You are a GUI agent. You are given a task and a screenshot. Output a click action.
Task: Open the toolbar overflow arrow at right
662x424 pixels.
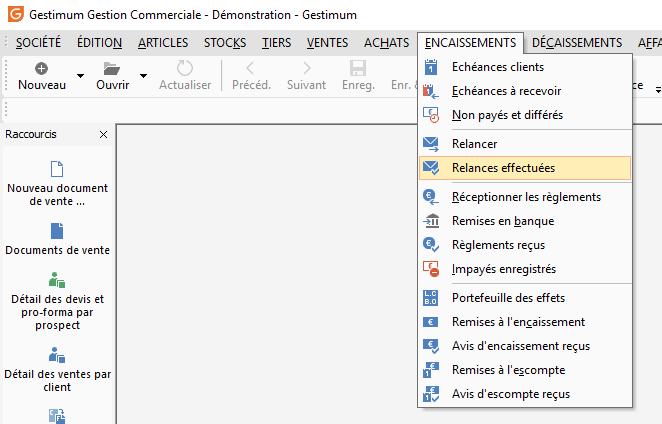658,90
